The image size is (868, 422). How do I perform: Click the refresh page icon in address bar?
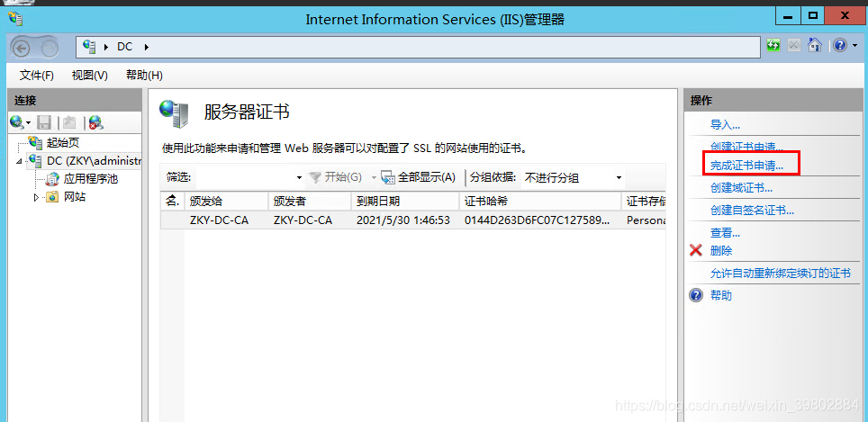click(773, 46)
